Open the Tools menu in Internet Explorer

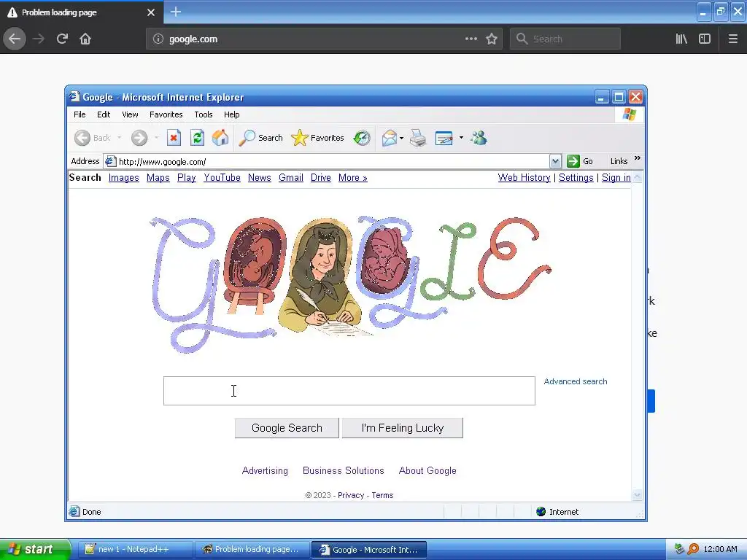pyautogui.click(x=203, y=114)
